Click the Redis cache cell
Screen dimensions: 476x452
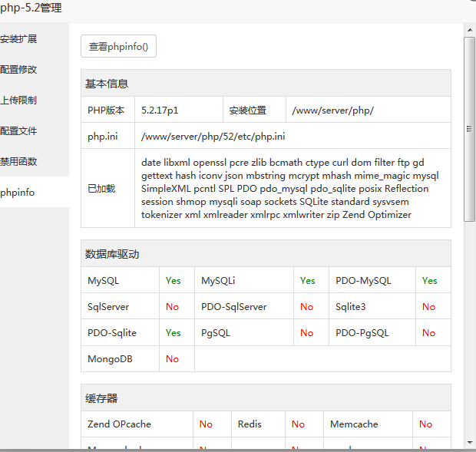coord(258,424)
